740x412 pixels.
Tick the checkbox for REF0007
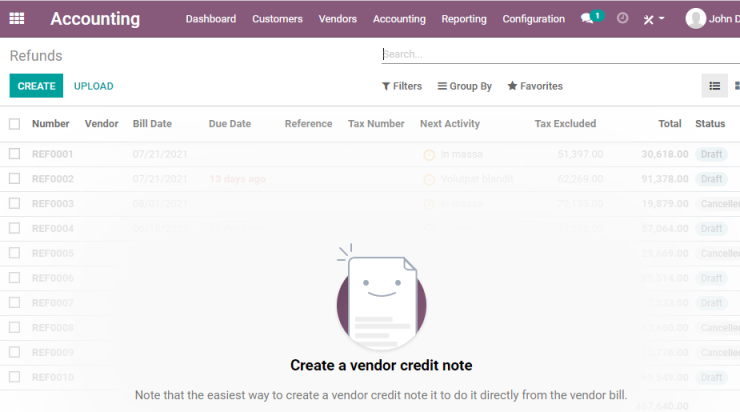15,303
